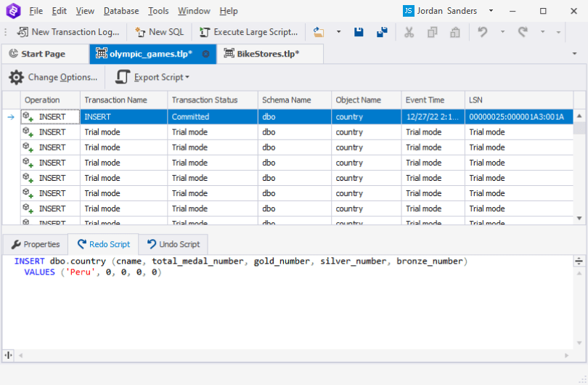
Task: Open the Export Script dropdown
Action: click(152, 77)
